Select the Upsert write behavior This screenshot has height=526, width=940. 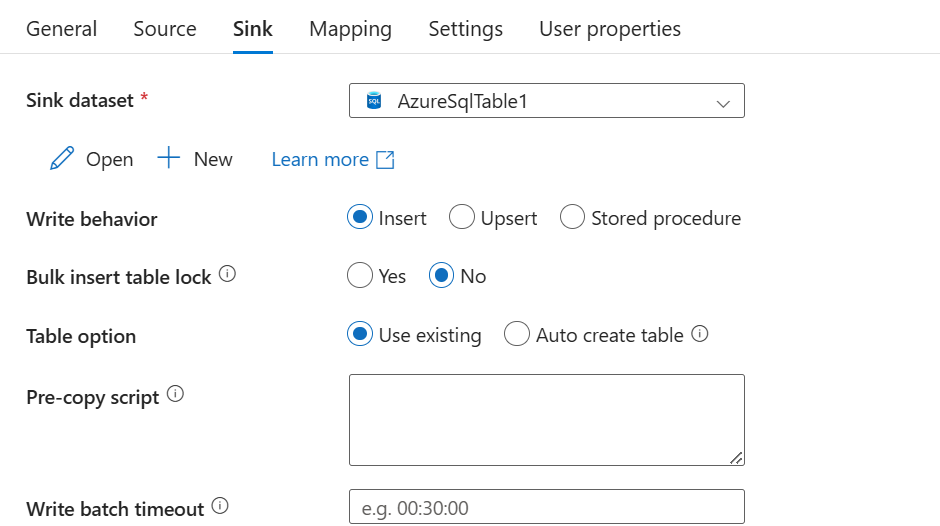[461, 217]
